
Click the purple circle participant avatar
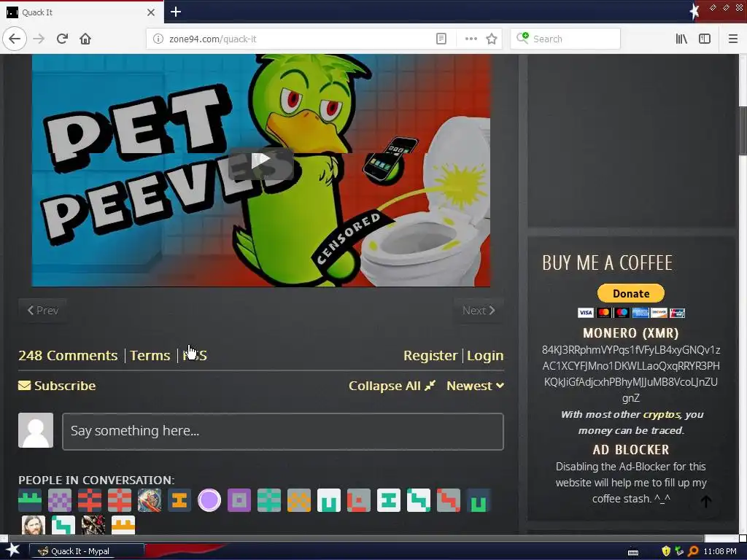[209, 500]
